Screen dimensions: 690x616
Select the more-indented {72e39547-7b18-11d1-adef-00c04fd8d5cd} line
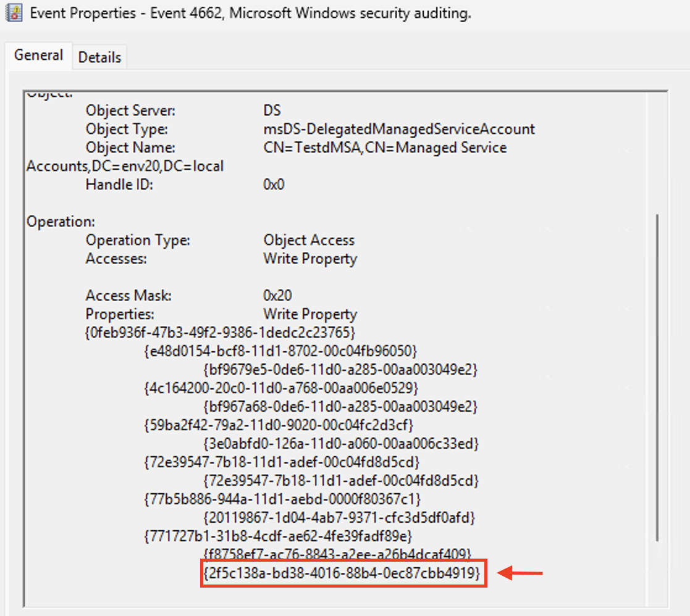click(x=340, y=480)
